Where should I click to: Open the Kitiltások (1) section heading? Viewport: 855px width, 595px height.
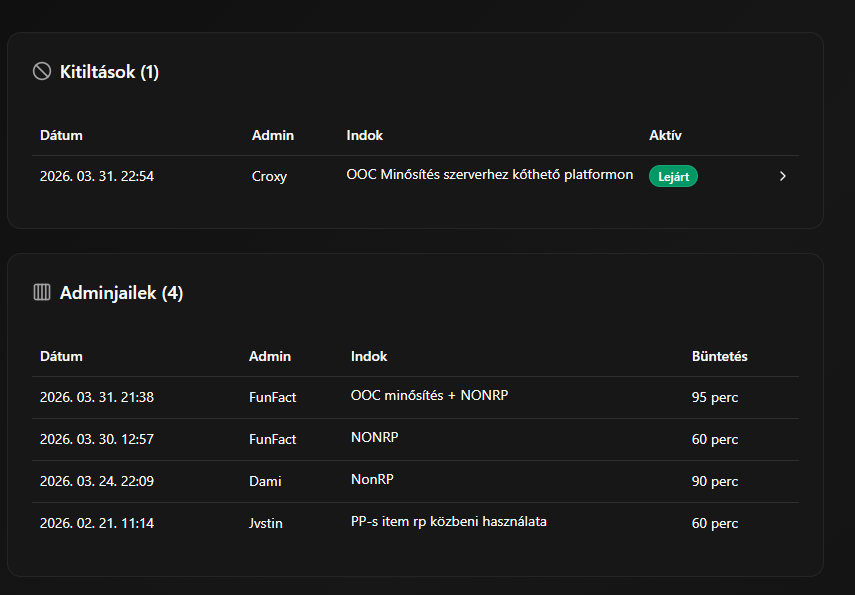pos(109,72)
